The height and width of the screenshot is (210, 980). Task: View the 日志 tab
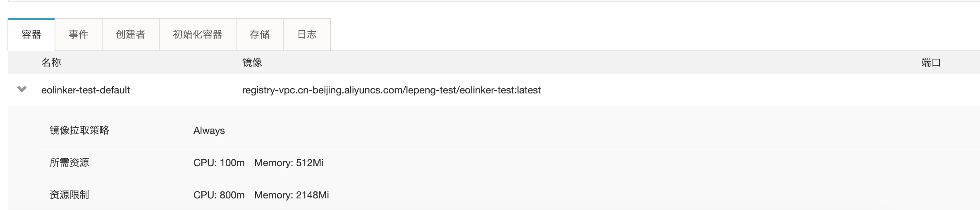307,34
